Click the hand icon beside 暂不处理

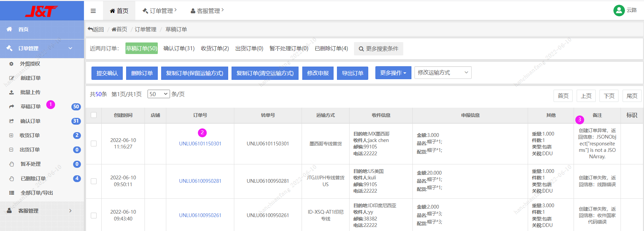[12, 164]
